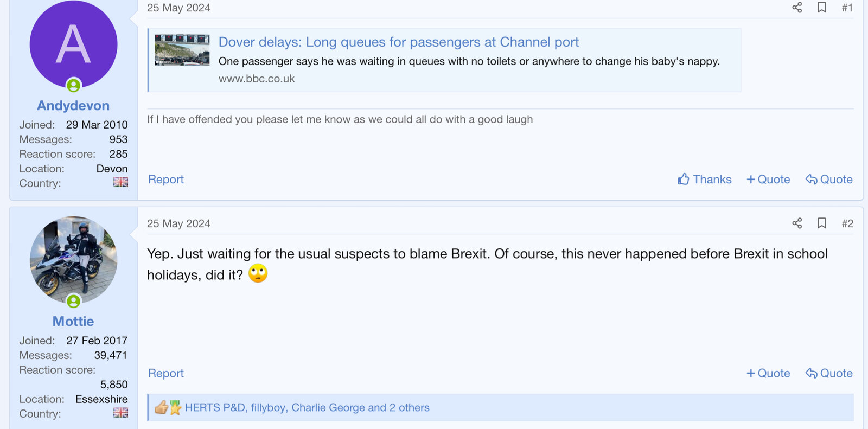Open post #1 permalink number
This screenshot has width=868, height=429.
point(847,8)
